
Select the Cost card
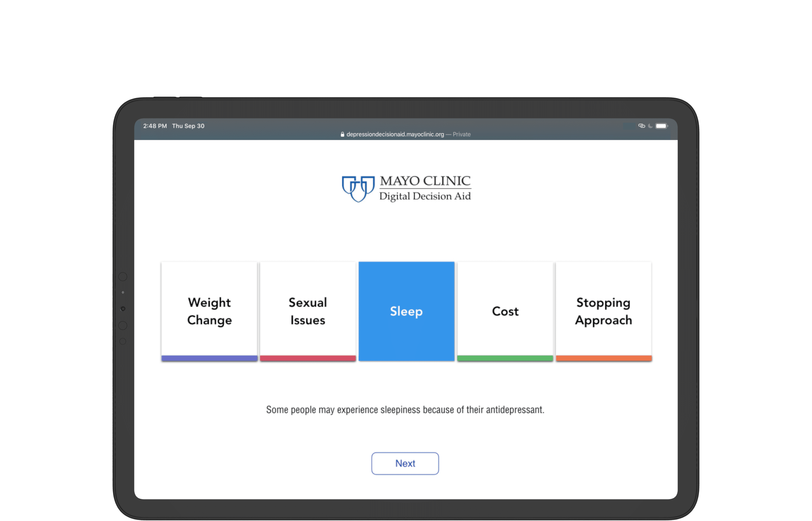(x=505, y=311)
